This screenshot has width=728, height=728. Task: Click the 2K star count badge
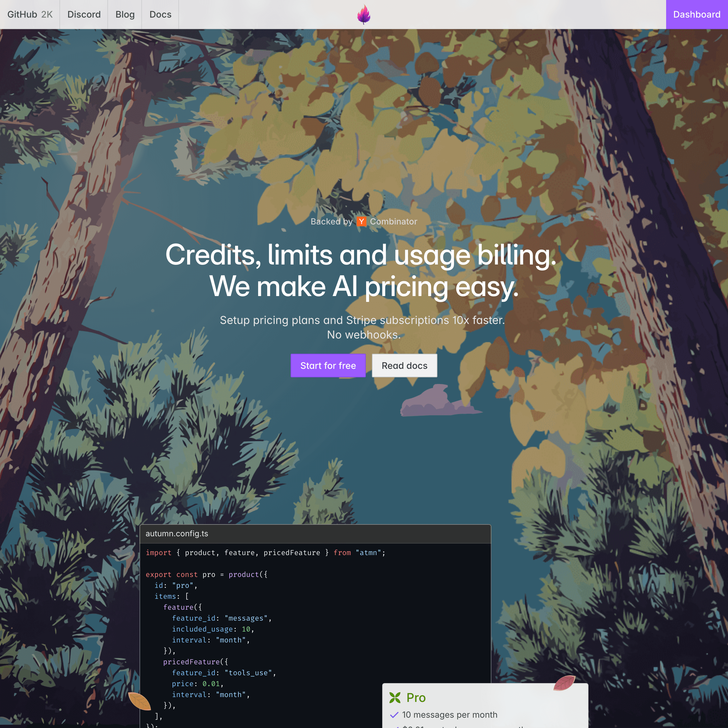tap(47, 14)
